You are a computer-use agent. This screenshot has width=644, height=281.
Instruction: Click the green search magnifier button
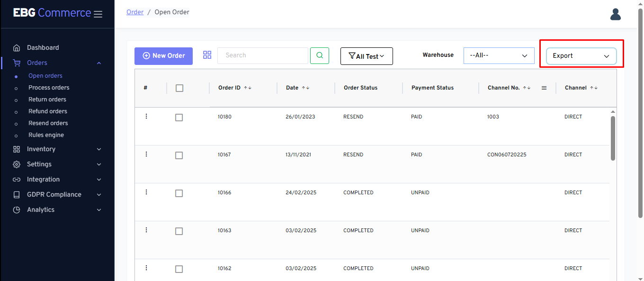tap(320, 55)
